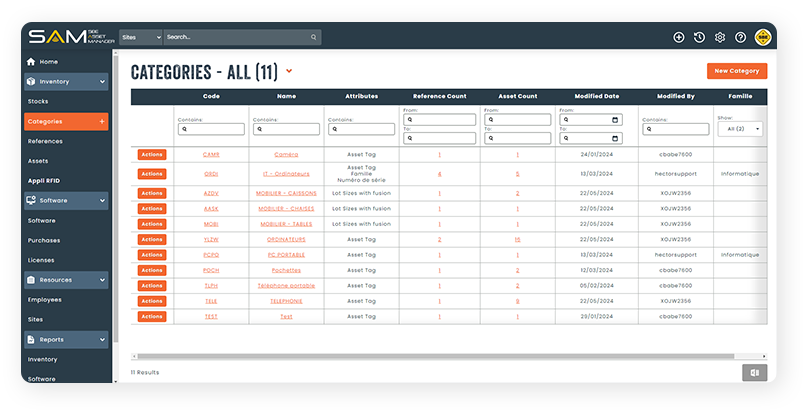The image size is (809, 416).
Task: Go to References in the sidebar
Action: coord(44,141)
